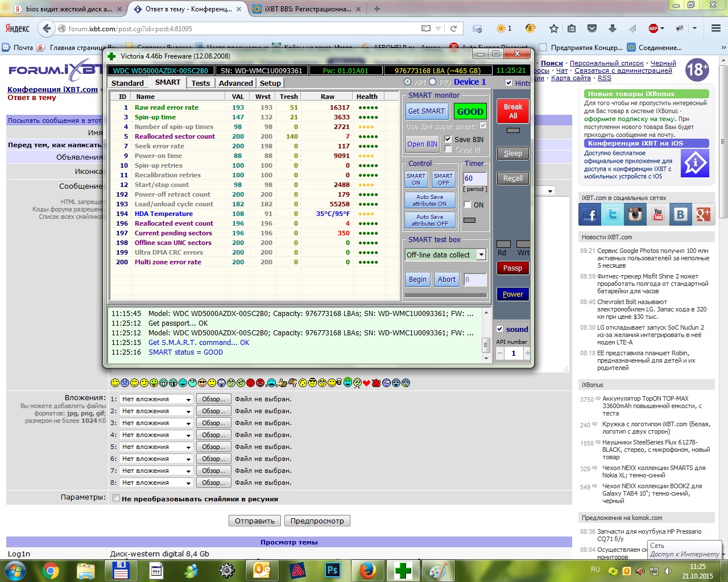This screenshot has height=582, width=728.
Task: Save page to Pocket icon
Action: (592, 28)
